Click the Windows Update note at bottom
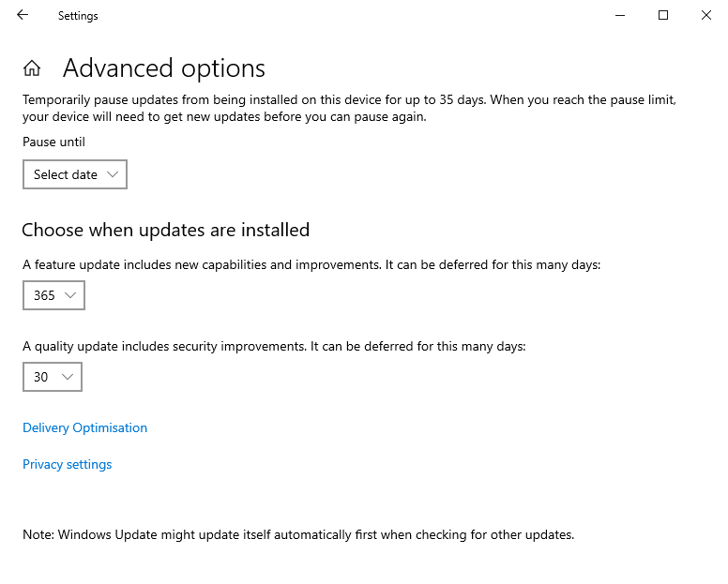This screenshot has width=728, height=584. click(297, 535)
